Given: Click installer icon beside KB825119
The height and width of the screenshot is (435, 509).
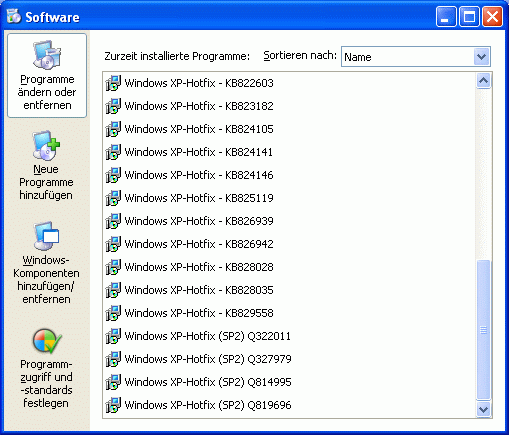Looking at the screenshot, I should point(113,198).
